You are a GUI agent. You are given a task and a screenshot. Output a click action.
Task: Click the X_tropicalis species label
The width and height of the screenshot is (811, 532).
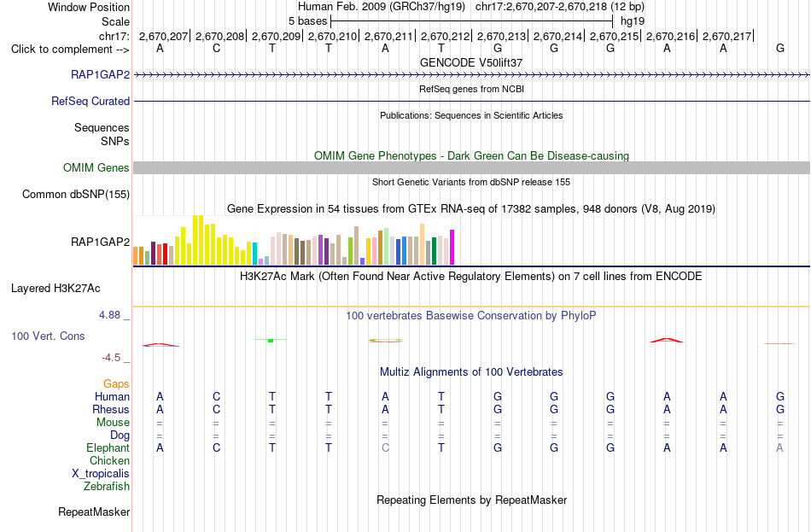click(101, 474)
